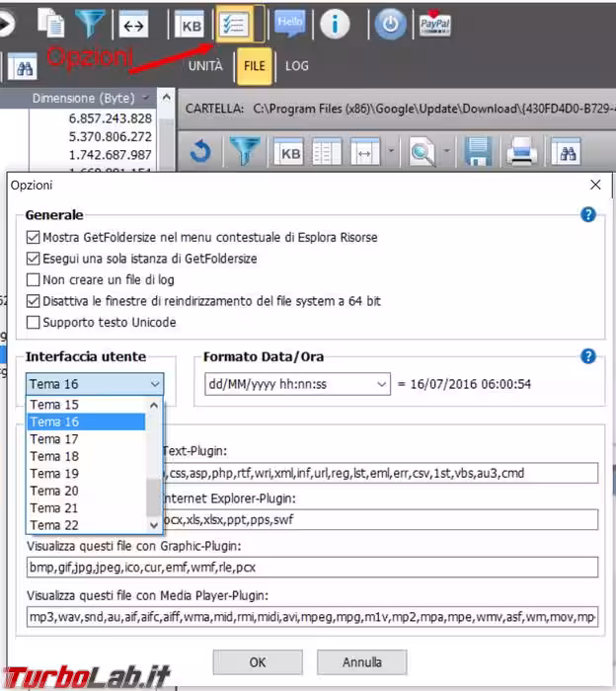Image resolution: width=616 pixels, height=691 pixels.
Task: Open the blue info icon
Action: tap(335, 25)
